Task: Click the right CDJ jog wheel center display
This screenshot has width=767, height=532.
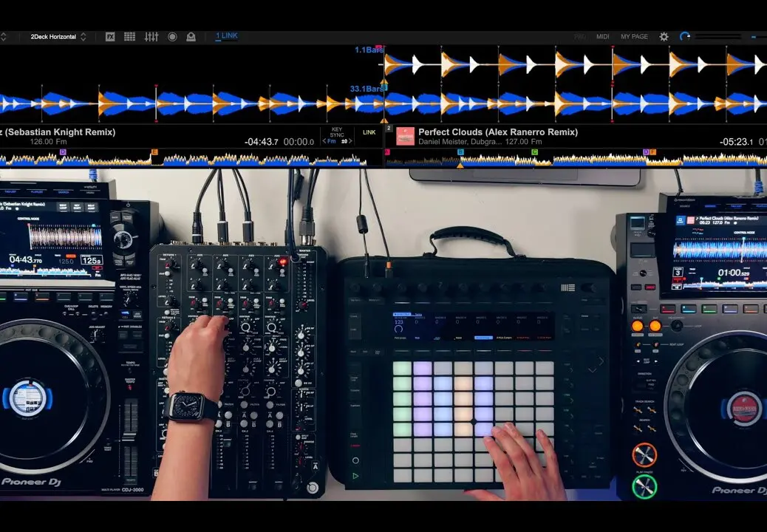Action: [x=743, y=409]
